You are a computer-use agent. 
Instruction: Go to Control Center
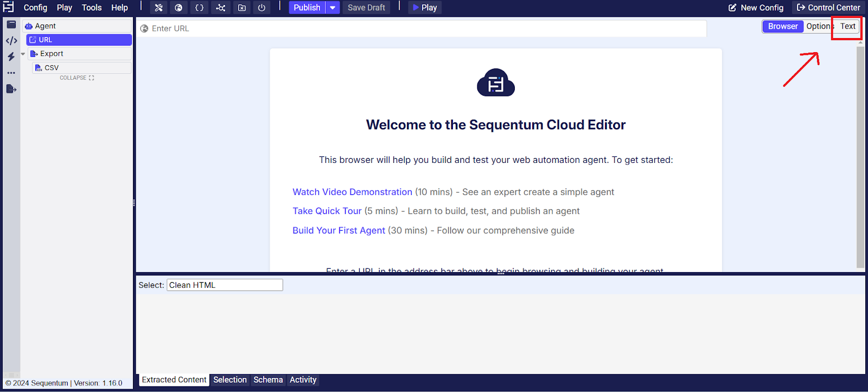pyautogui.click(x=828, y=8)
